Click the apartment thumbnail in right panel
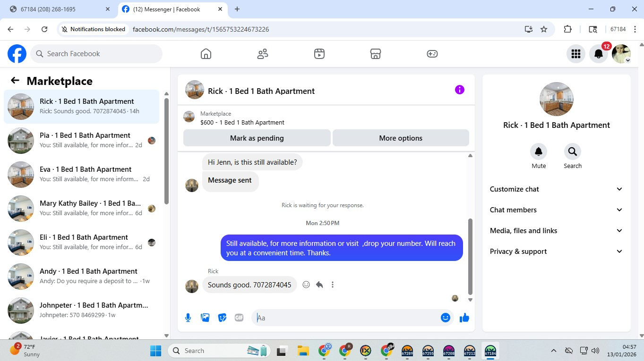 [x=557, y=99]
